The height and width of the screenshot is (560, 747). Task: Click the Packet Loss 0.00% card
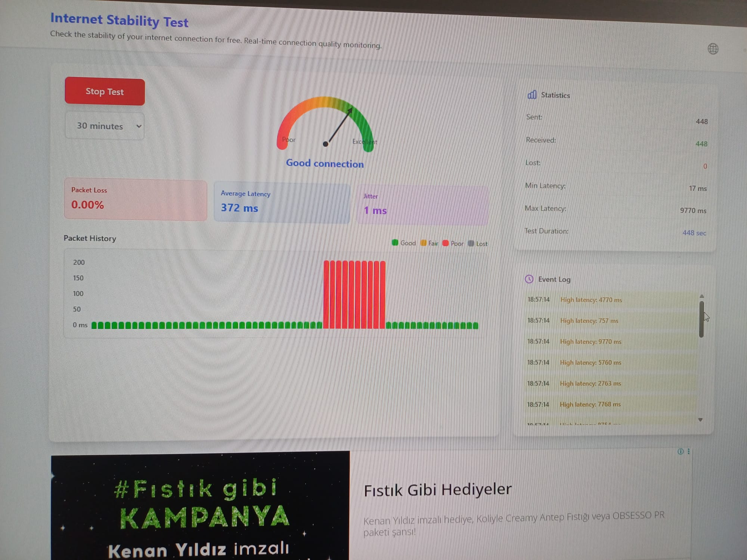(136, 199)
